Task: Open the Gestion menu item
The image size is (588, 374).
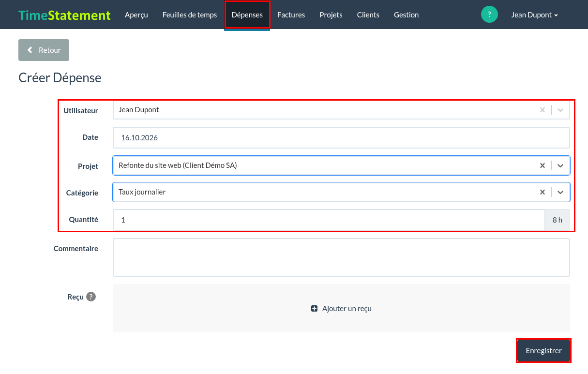Action: coord(406,15)
